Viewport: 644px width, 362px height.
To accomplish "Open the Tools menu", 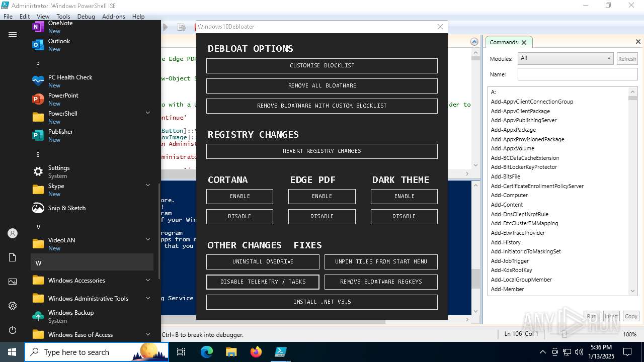I will (x=63, y=17).
